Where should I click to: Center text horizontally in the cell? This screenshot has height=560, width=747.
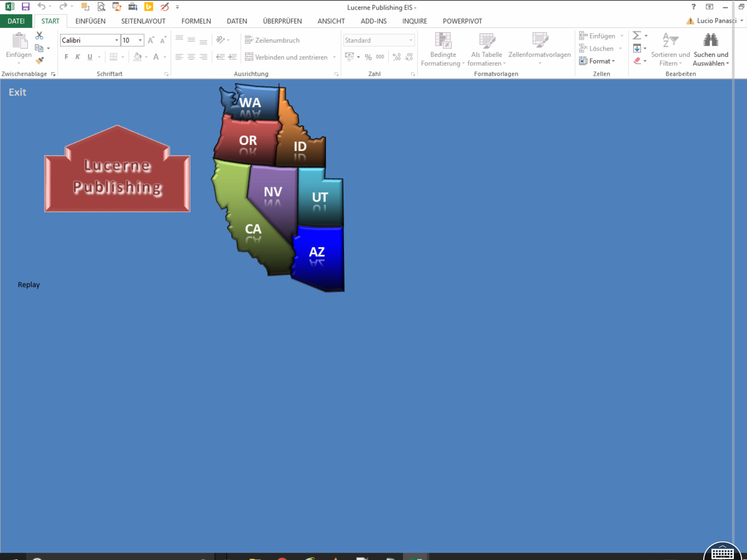click(191, 57)
